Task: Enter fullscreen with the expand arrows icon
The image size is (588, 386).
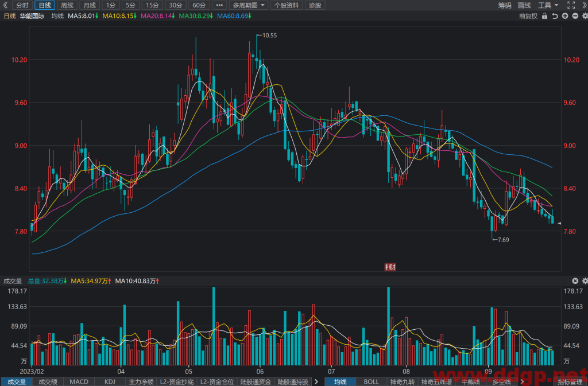Action: (x=571, y=5)
